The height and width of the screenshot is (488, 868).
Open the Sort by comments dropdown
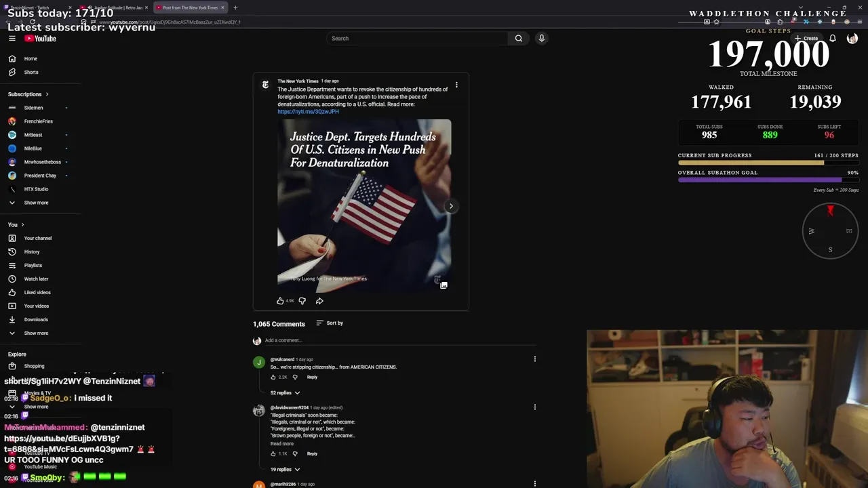[x=330, y=323]
